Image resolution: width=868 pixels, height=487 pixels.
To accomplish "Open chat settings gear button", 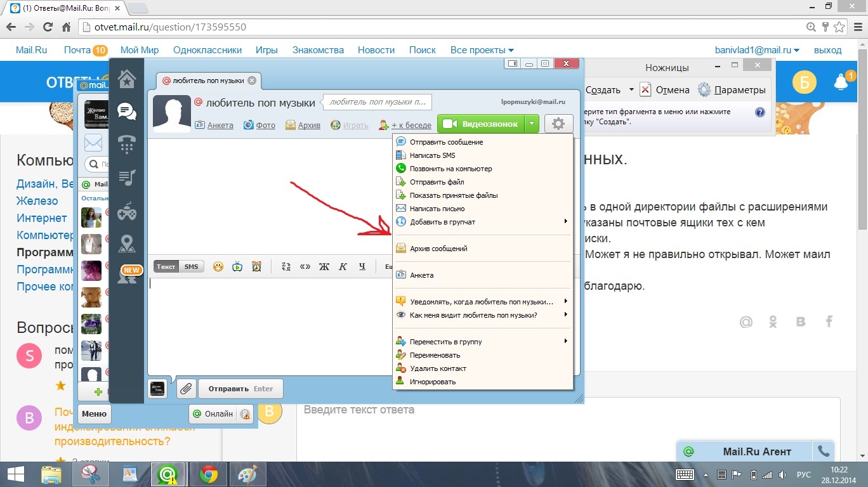I will [x=558, y=124].
